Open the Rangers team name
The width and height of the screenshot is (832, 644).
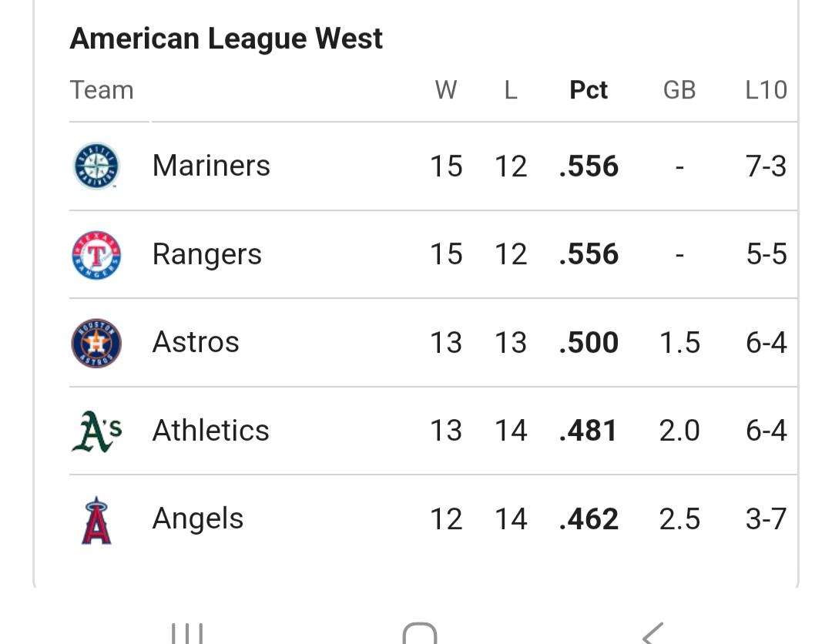pyautogui.click(x=207, y=254)
